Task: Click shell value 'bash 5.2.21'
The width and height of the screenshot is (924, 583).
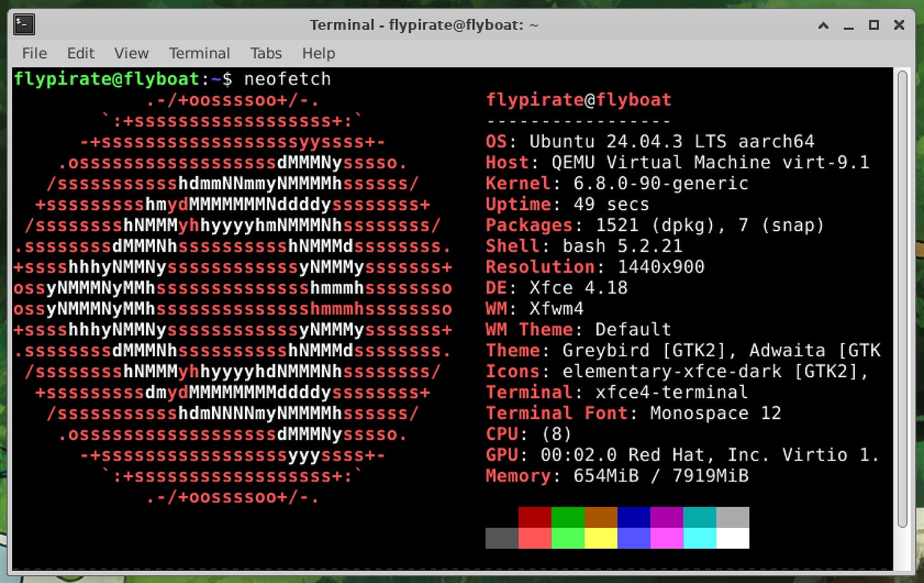Action: [x=623, y=246]
